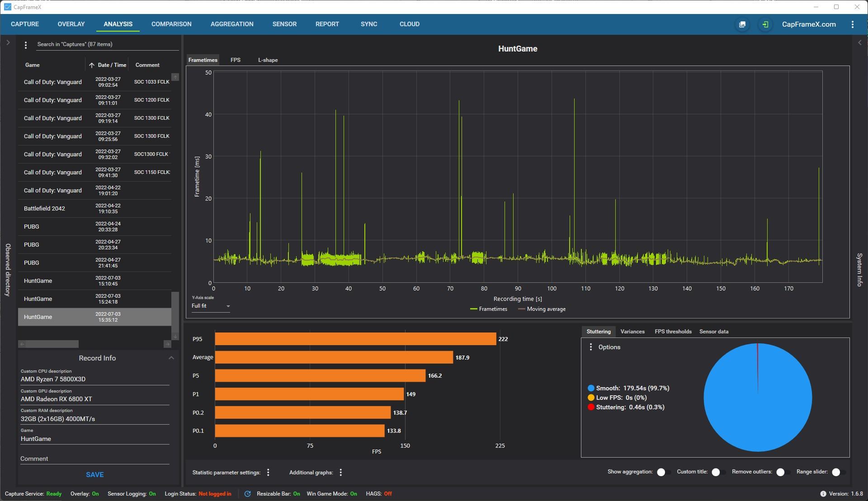
Task: Edit the Custom RAM description field
Action: 95,419
